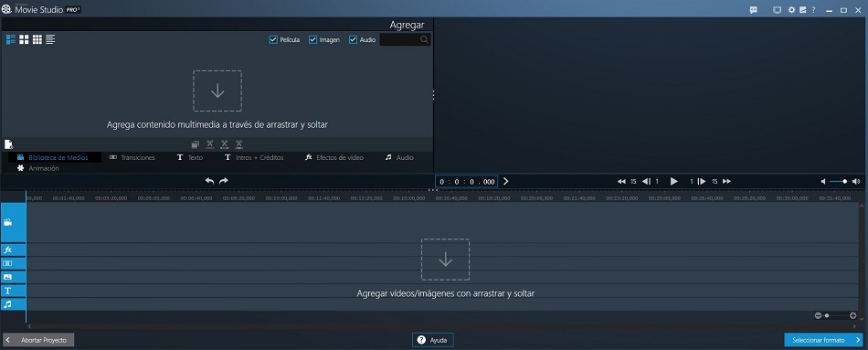Click the zoom-in plus on timeline
868x350 pixels.
click(853, 315)
